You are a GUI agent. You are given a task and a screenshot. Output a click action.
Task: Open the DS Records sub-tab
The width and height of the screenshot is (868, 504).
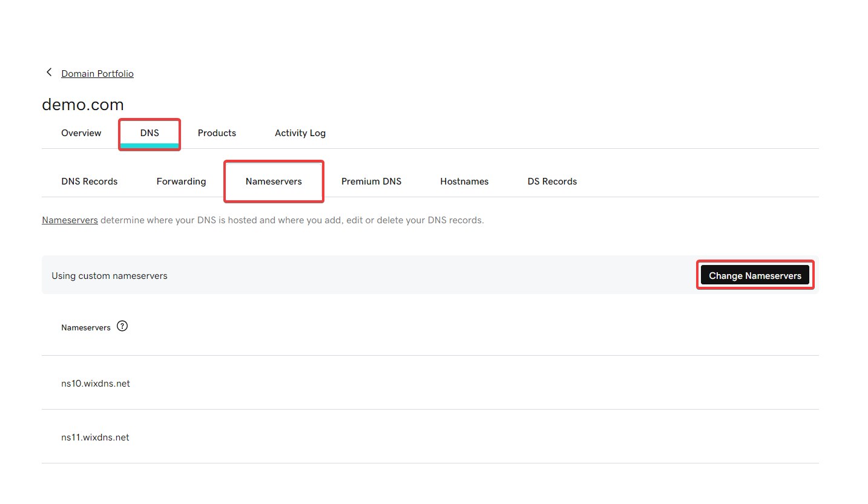[552, 182]
